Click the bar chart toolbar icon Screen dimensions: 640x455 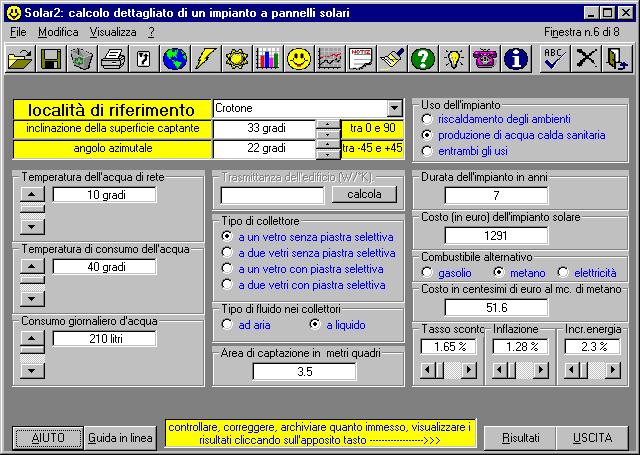(x=267, y=59)
